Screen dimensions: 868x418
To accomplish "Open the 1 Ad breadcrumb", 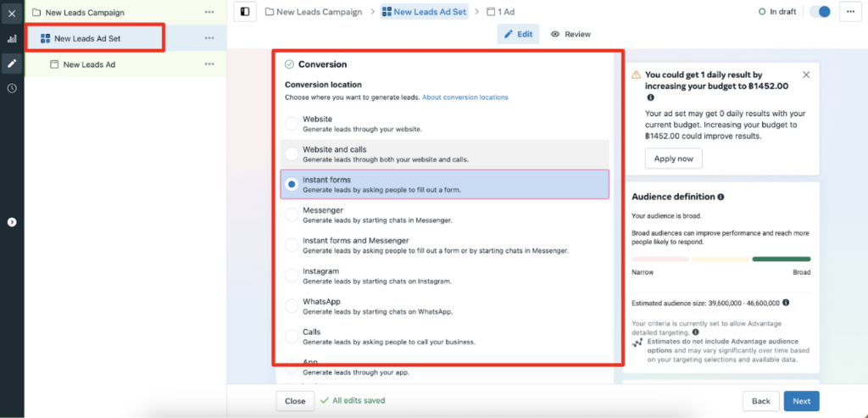I will pos(500,12).
